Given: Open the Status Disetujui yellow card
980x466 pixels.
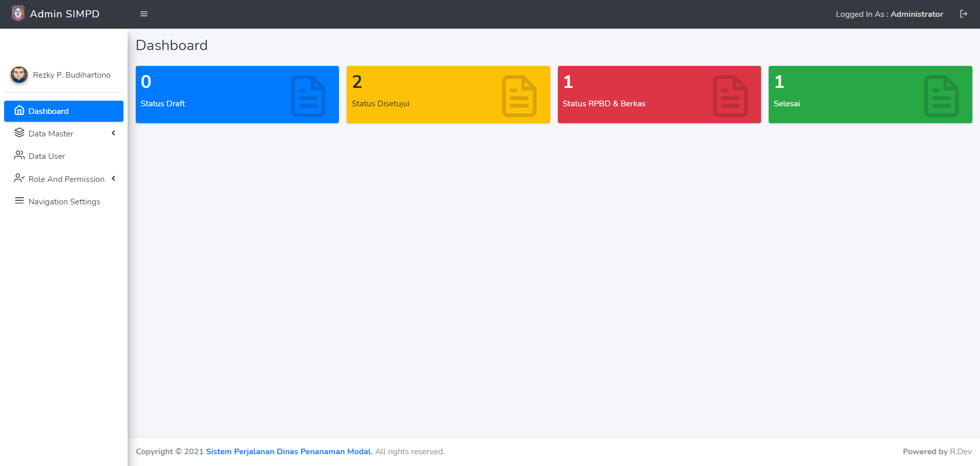Looking at the screenshot, I should coord(448,95).
